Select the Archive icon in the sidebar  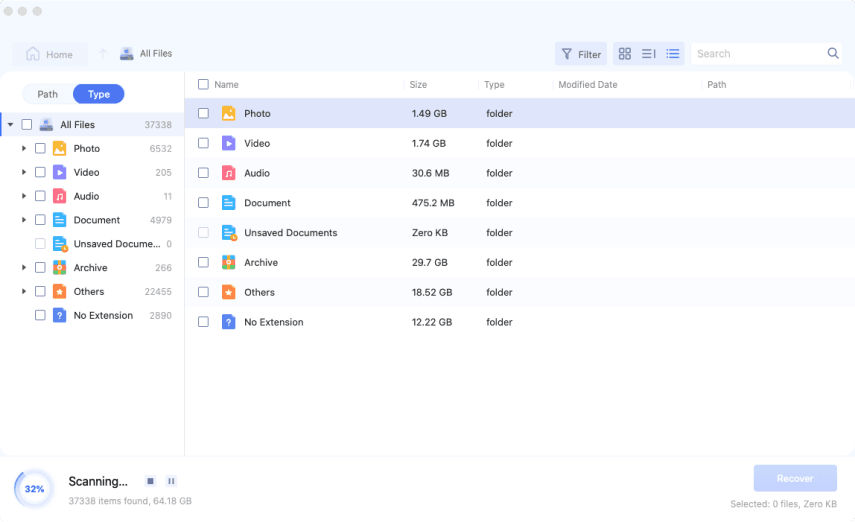(x=59, y=268)
